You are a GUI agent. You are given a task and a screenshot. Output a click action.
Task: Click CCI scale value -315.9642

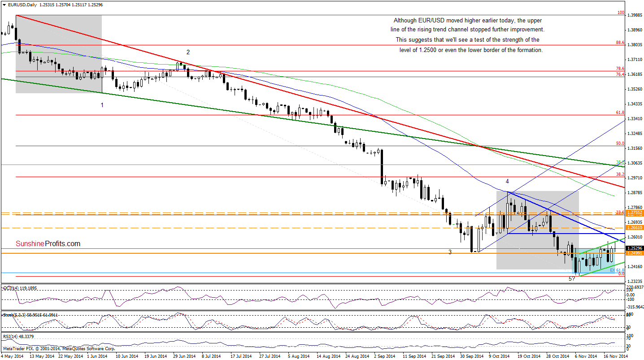click(635, 307)
